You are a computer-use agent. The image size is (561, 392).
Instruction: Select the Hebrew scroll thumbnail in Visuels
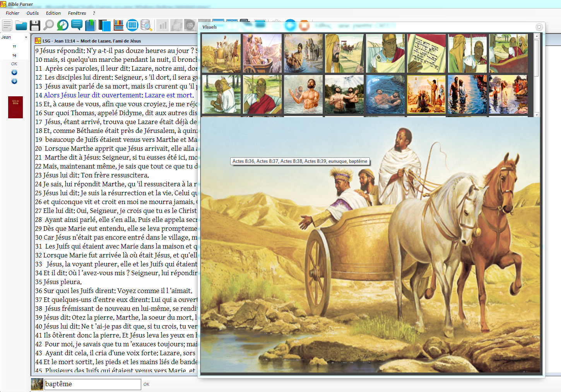tap(426, 53)
